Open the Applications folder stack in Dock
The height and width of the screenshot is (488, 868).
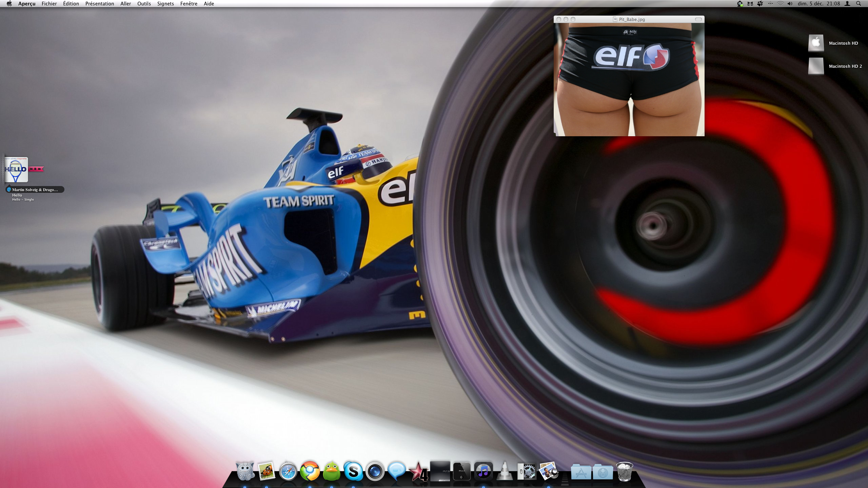point(581,472)
